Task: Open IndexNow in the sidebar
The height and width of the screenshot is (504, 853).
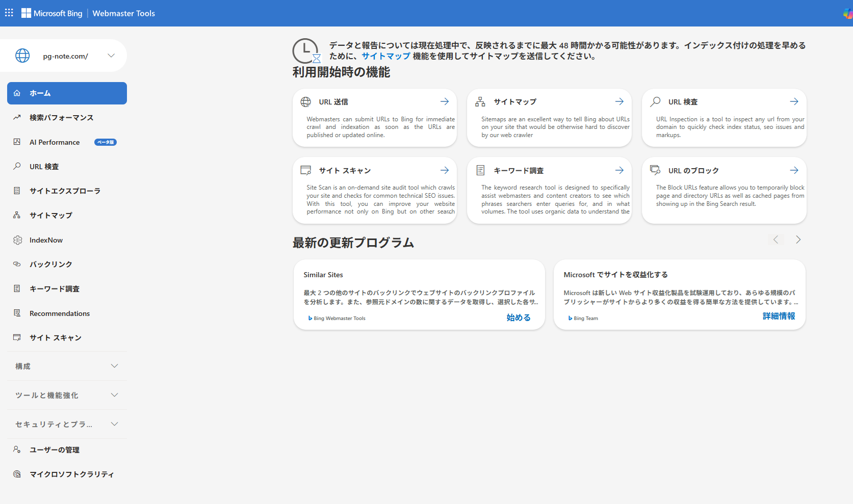Action: coord(67,240)
